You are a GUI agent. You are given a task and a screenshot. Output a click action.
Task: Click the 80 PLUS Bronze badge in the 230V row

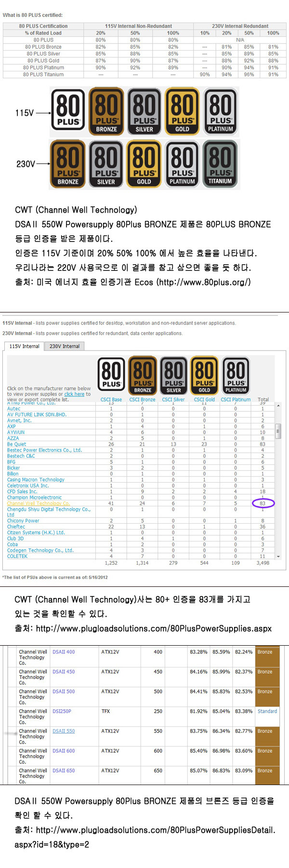pos(68,163)
